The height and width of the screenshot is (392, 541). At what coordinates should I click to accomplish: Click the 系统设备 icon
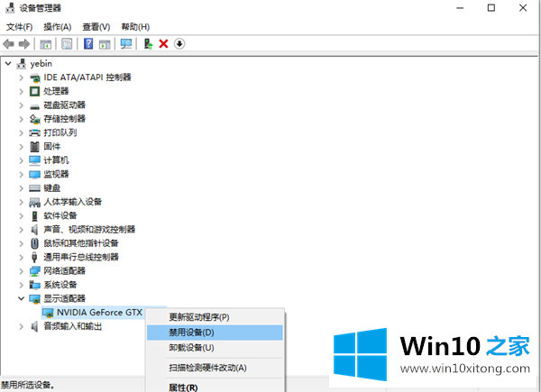click(35, 285)
